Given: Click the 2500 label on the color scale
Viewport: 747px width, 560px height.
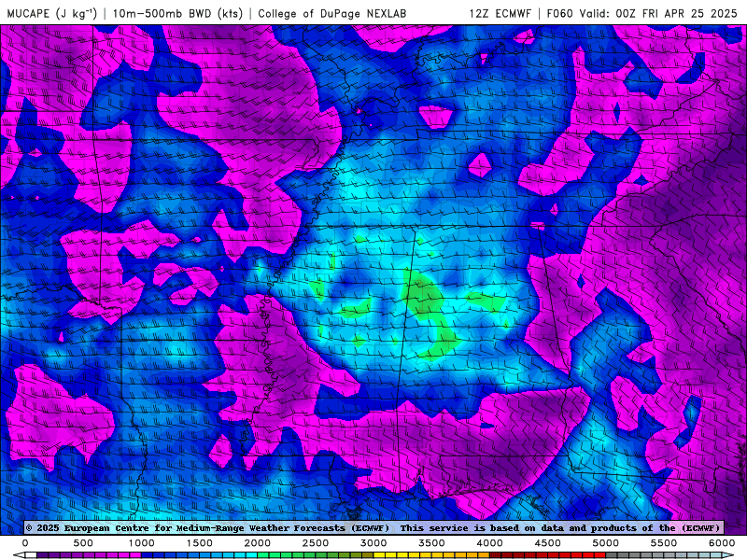Looking at the screenshot, I should (x=316, y=543).
